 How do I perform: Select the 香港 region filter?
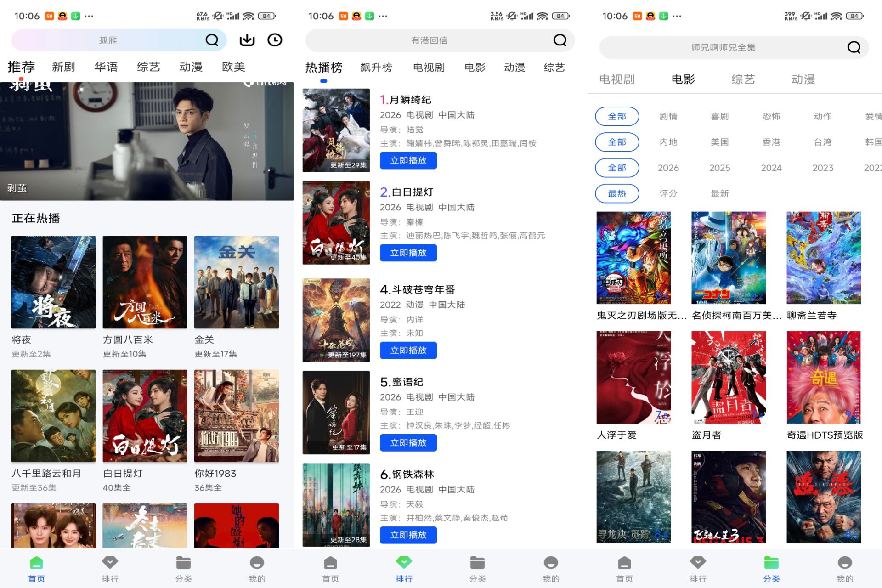pos(771,142)
